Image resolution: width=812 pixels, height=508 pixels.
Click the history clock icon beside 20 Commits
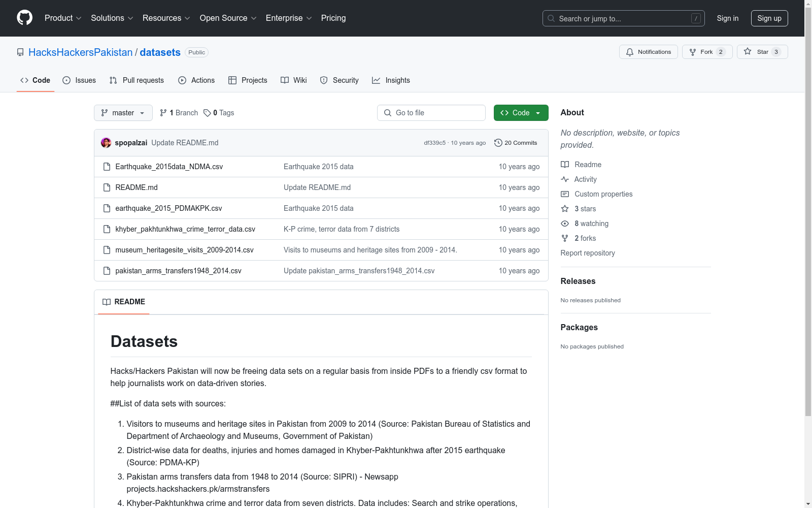coord(498,143)
